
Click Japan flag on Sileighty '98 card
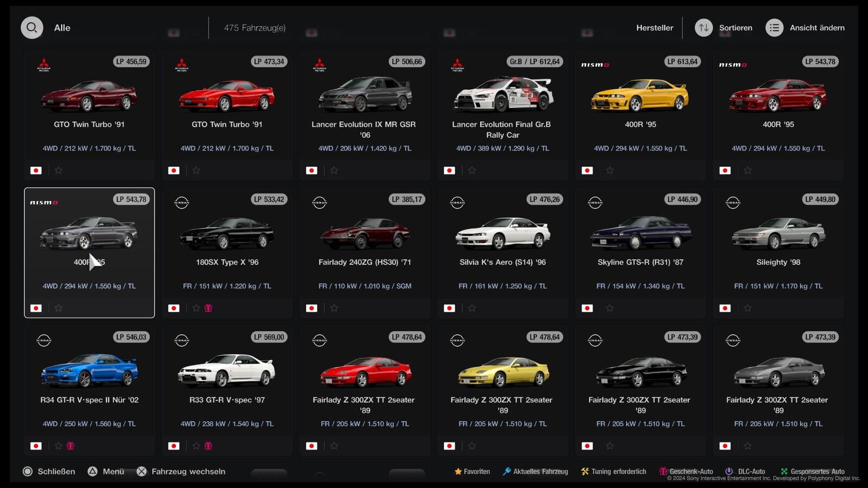coord(725,308)
